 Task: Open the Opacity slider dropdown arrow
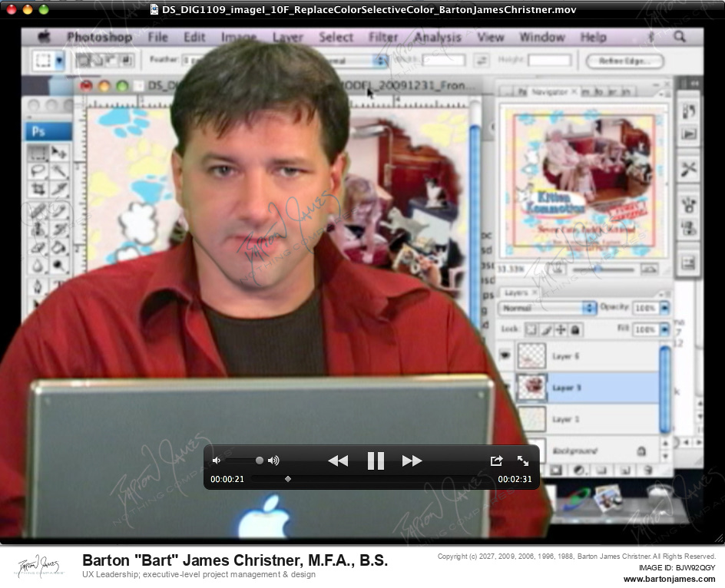click(665, 308)
